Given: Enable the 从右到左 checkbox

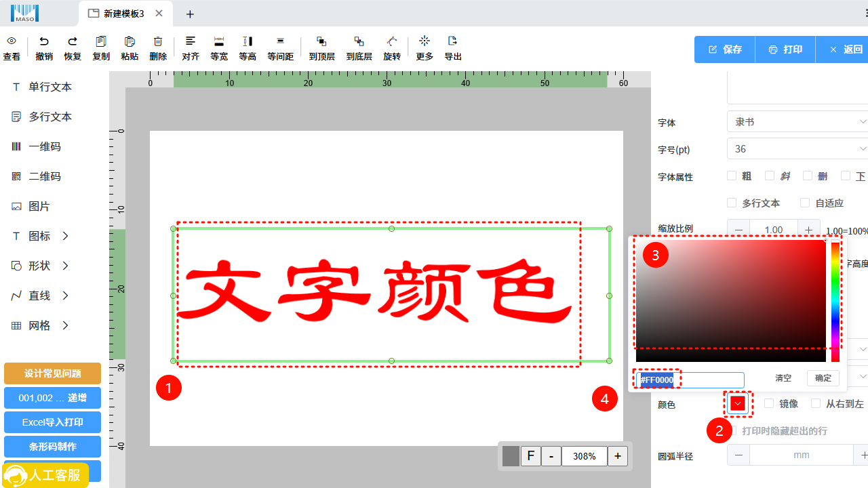Looking at the screenshot, I should click(816, 403).
